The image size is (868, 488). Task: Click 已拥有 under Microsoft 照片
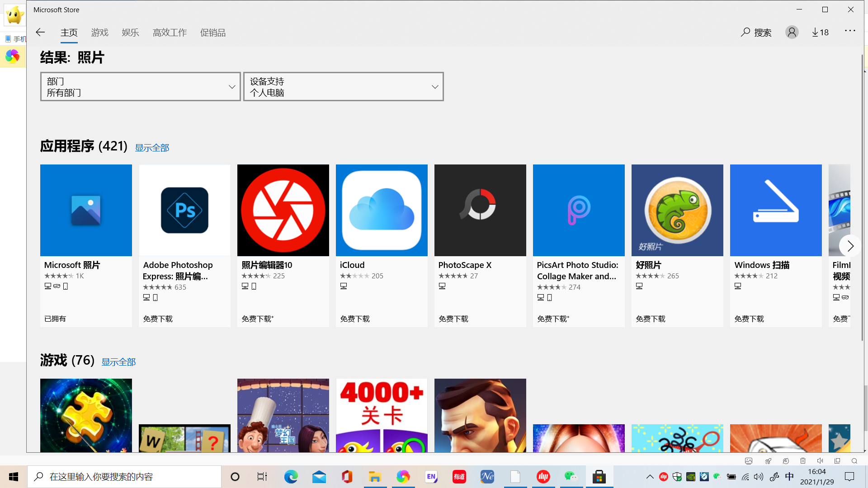55,319
